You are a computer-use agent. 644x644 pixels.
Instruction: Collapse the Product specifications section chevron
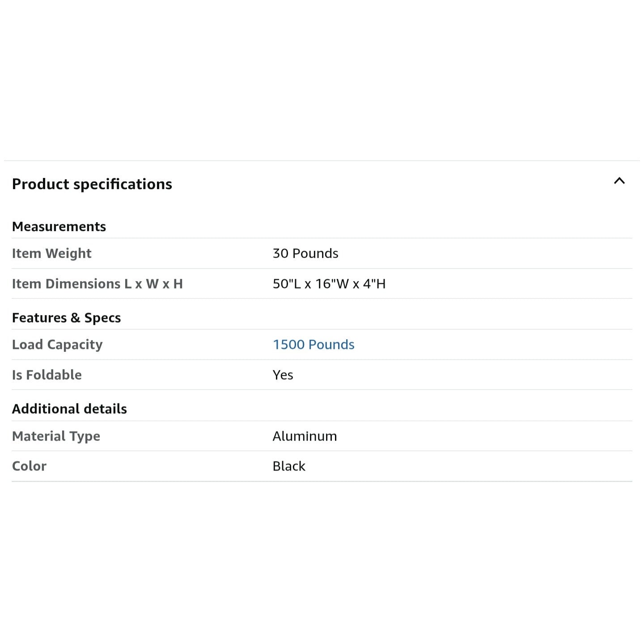tap(619, 181)
